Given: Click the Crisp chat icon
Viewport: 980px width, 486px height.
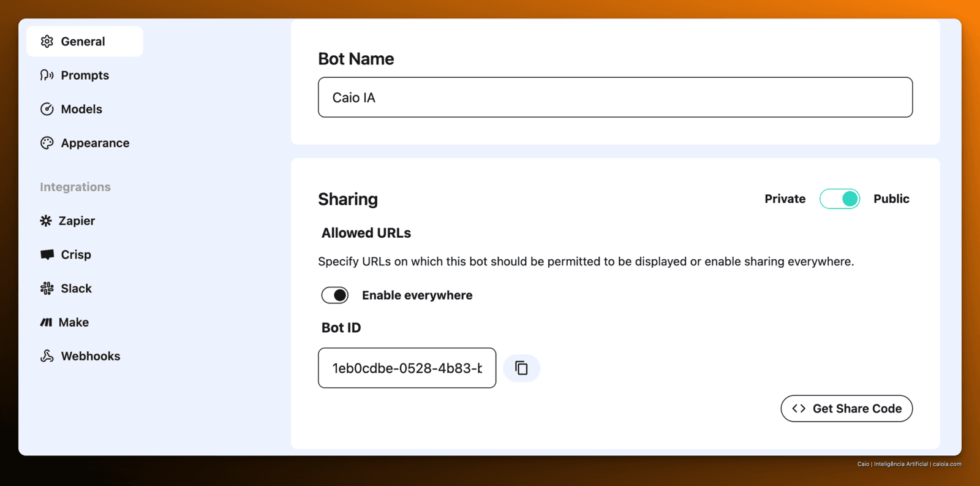Looking at the screenshot, I should pos(47,254).
